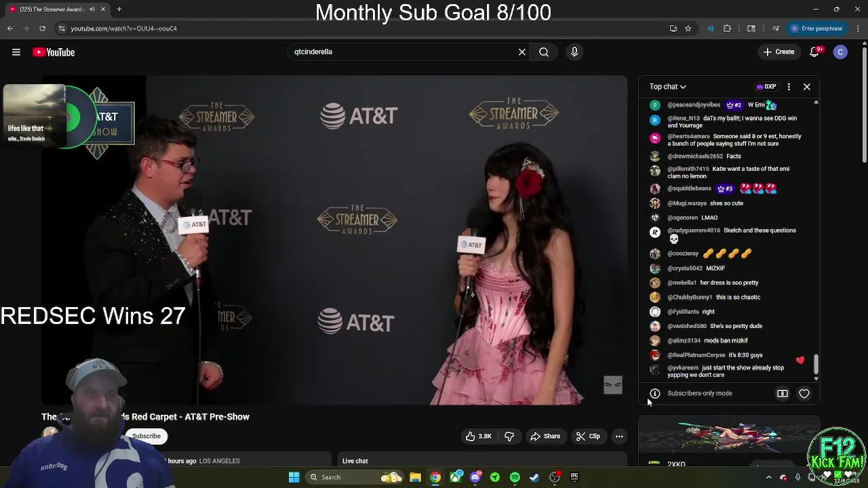Click Enter passphrase profile button
Viewport: 868px width, 488px height.
point(816,28)
